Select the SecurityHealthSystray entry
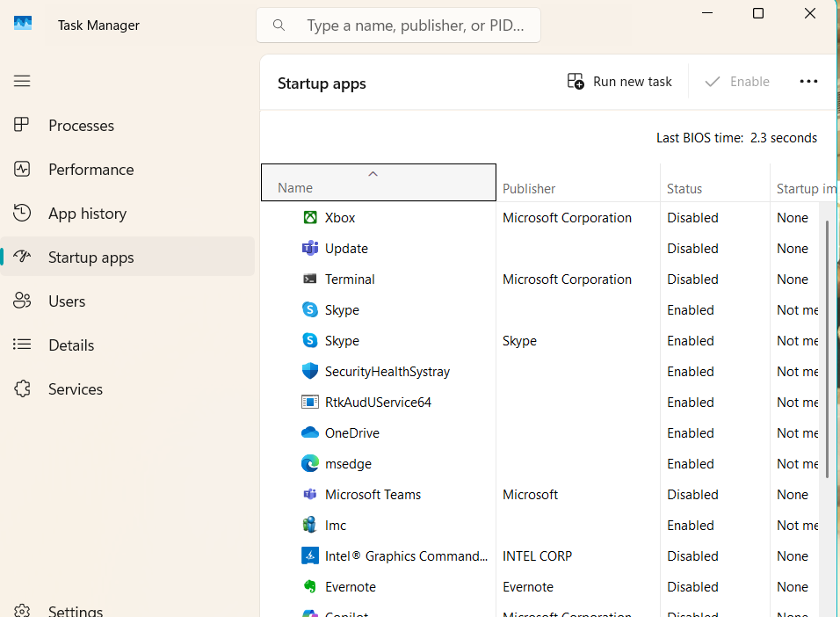This screenshot has height=617, width=840. 387,372
